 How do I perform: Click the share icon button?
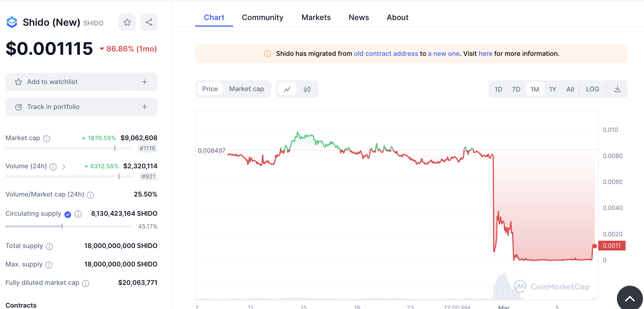click(149, 22)
